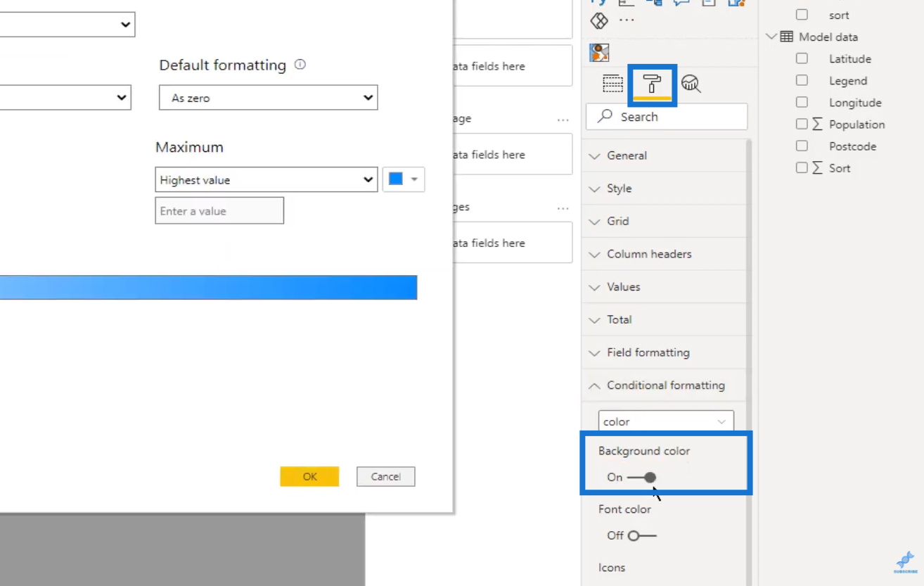Check the capitalized Sort field checkbox
Viewport: 924px width, 586px height.
(802, 168)
